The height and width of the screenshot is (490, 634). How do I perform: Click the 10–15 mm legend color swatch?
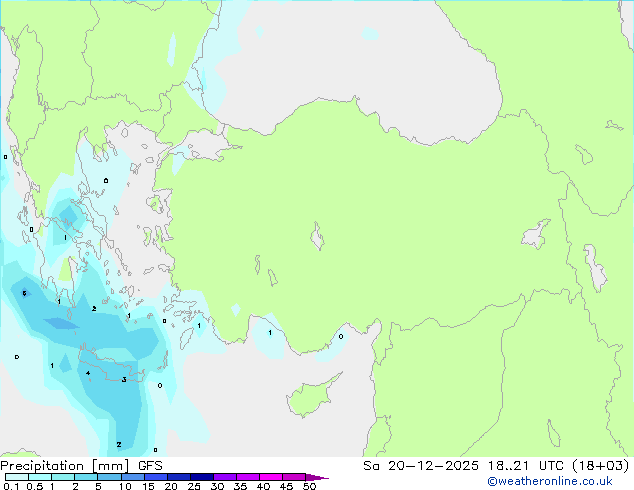pos(133,477)
